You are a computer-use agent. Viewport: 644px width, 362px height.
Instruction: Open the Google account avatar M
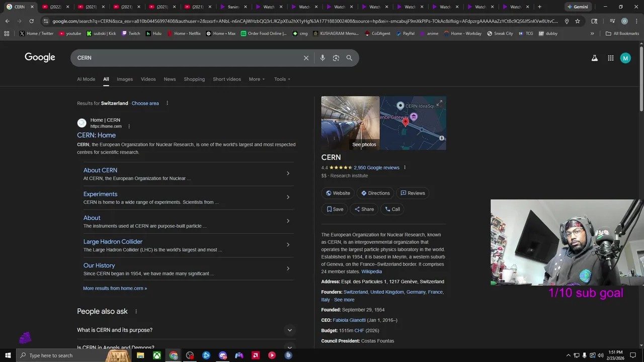pyautogui.click(x=625, y=58)
